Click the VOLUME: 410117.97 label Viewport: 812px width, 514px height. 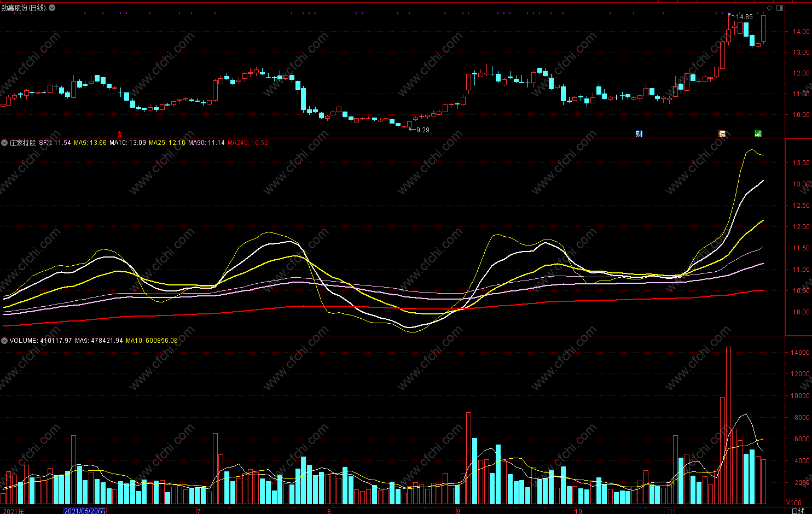40,341
